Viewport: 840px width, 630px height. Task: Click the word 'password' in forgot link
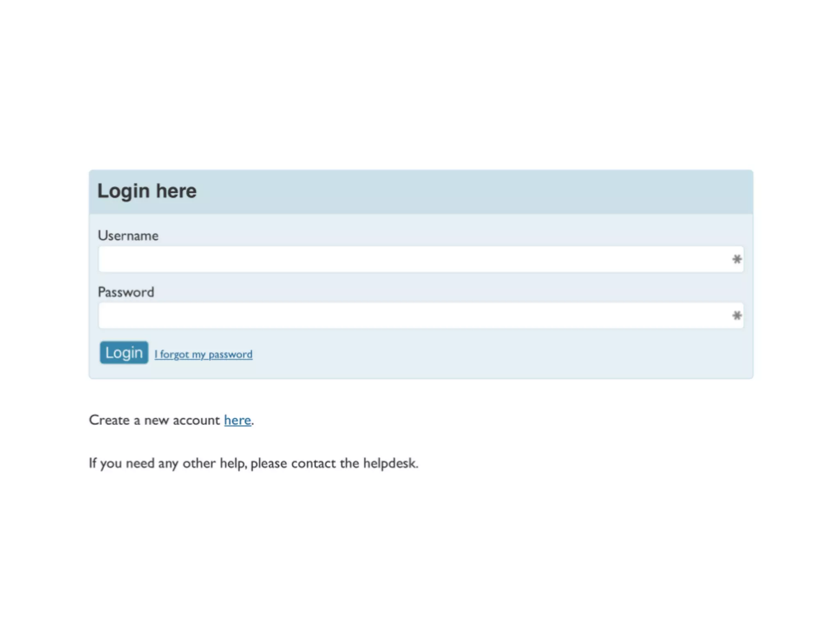click(x=230, y=354)
